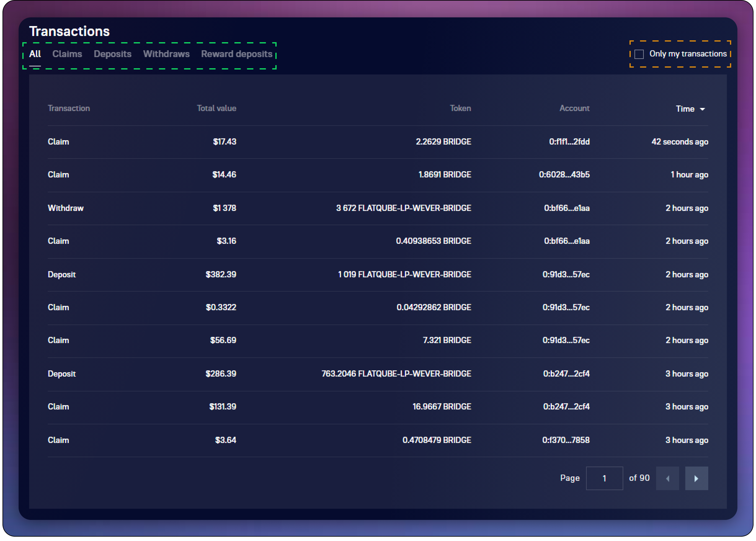Sort by Time column arrow
The width and height of the screenshot is (756, 541).
702,109
